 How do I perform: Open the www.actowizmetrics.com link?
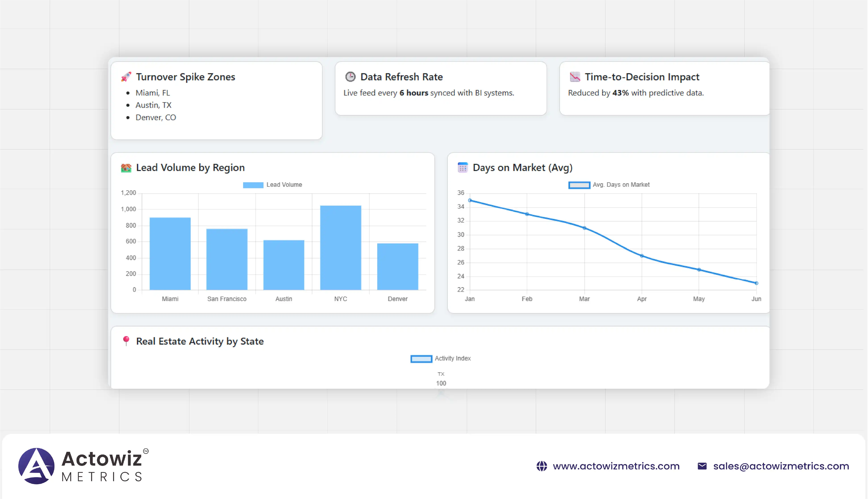pos(616,466)
